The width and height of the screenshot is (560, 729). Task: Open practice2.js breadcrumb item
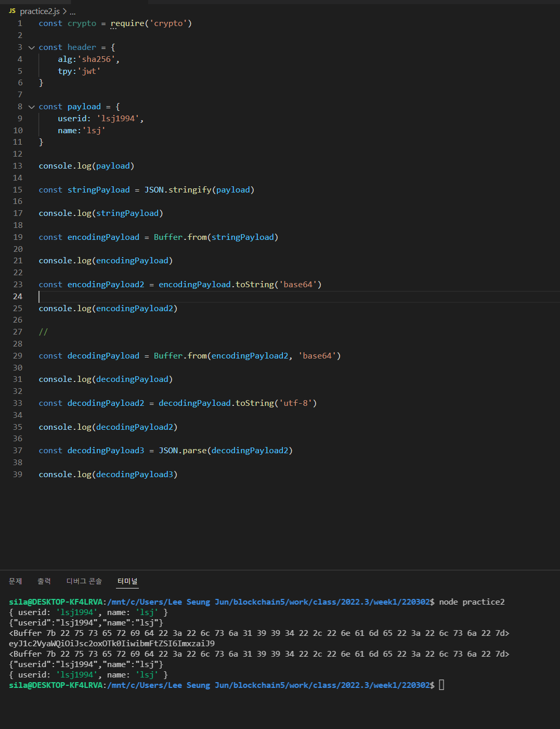(x=40, y=11)
